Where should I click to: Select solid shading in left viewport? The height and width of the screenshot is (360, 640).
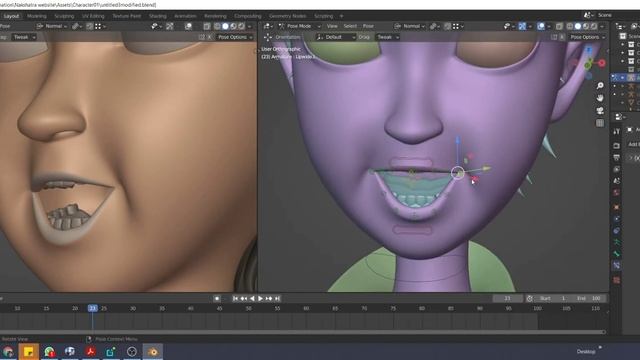click(225, 26)
